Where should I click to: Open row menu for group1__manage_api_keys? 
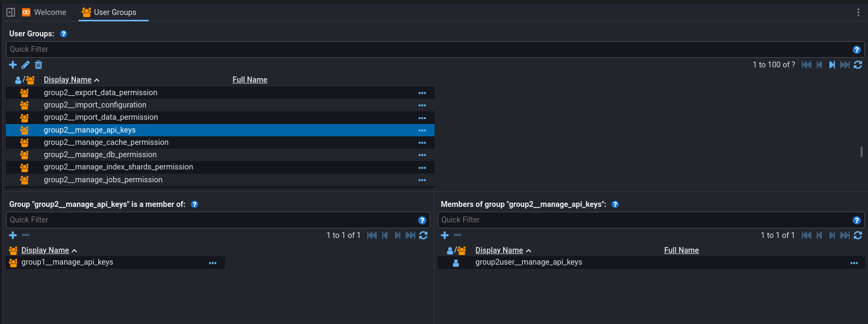(213, 263)
